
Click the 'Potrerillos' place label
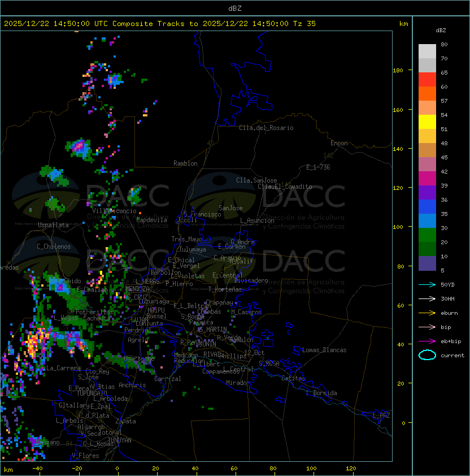pos(94,313)
